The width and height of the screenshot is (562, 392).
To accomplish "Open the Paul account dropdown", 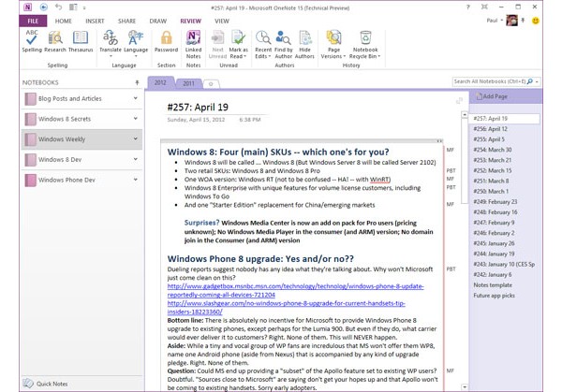I will (502, 21).
